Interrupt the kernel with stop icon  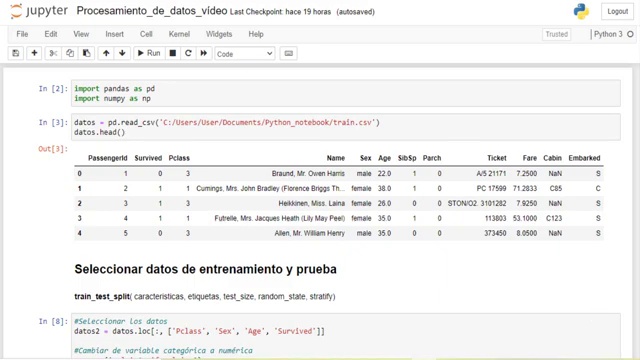pyautogui.click(x=173, y=53)
